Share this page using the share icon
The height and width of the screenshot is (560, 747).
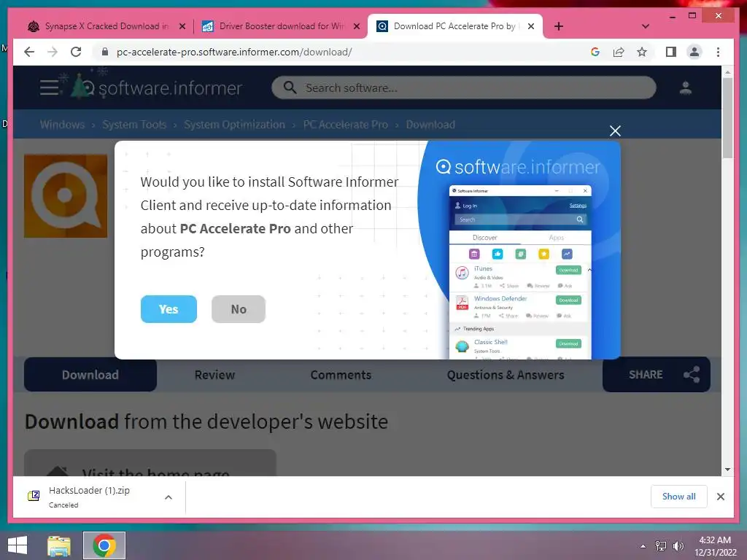(619, 52)
